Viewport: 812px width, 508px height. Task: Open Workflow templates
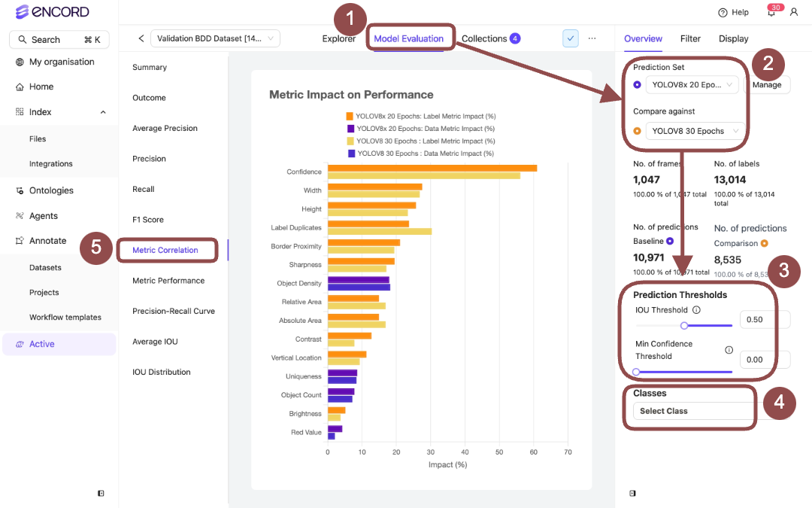(x=65, y=318)
